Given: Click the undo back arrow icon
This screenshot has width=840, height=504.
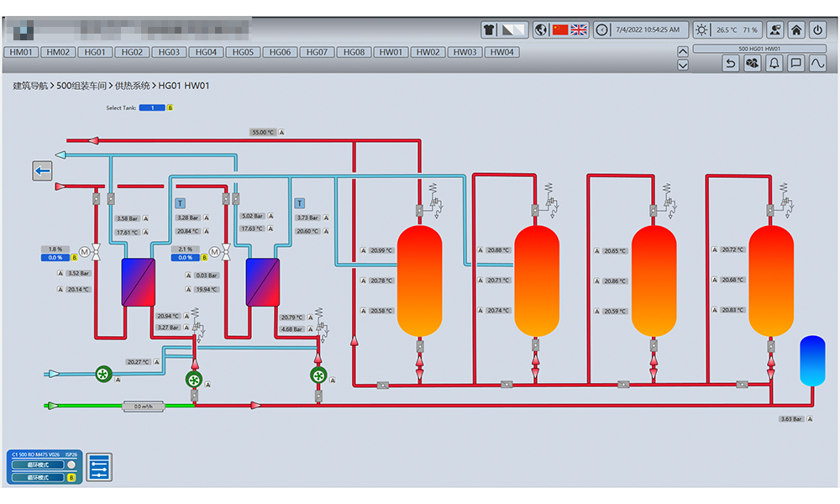Looking at the screenshot, I should tap(731, 63).
